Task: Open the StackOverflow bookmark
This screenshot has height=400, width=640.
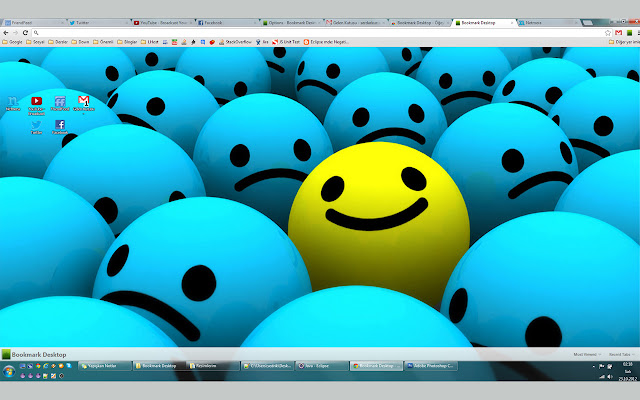Action: (x=235, y=42)
